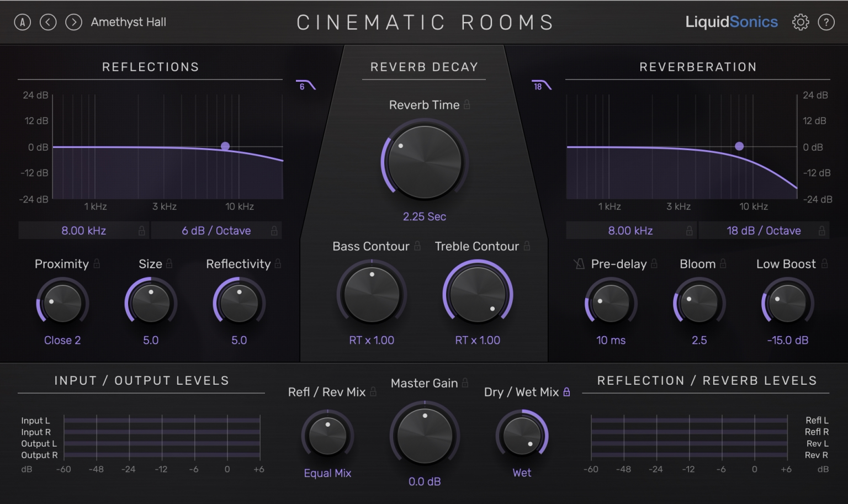Click the 0.0 dB master gain value
This screenshot has width=848, height=504.
[425, 481]
